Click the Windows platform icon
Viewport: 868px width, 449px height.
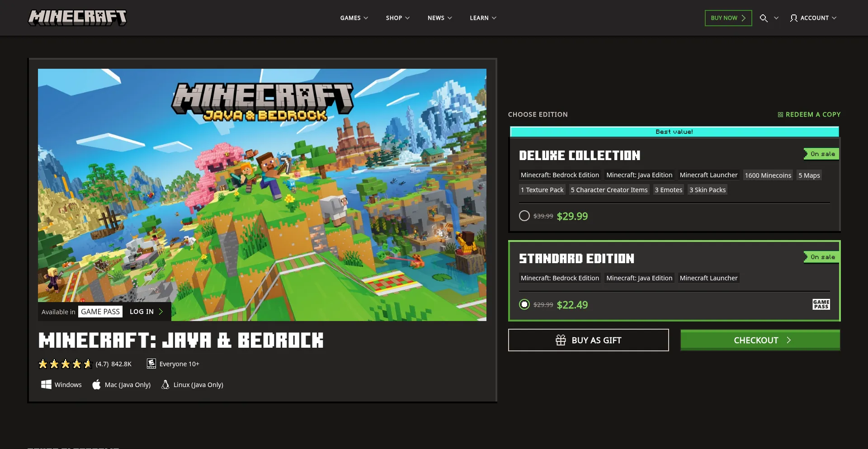(x=46, y=385)
